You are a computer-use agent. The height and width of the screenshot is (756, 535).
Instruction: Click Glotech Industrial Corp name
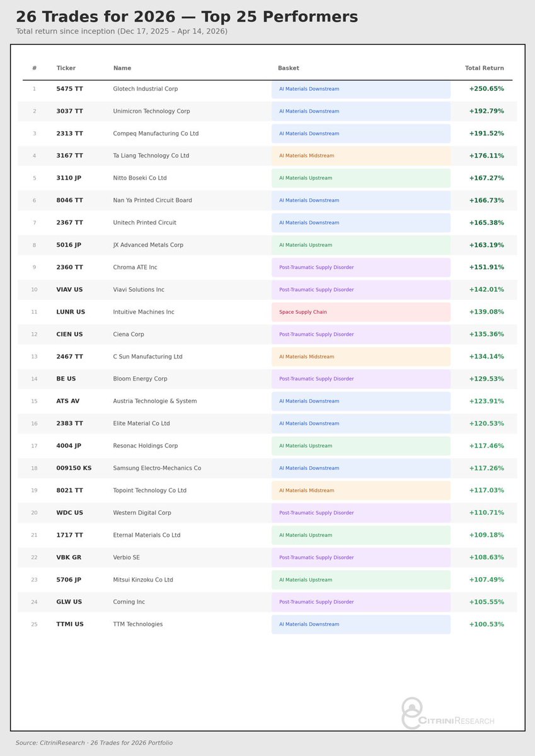(146, 89)
